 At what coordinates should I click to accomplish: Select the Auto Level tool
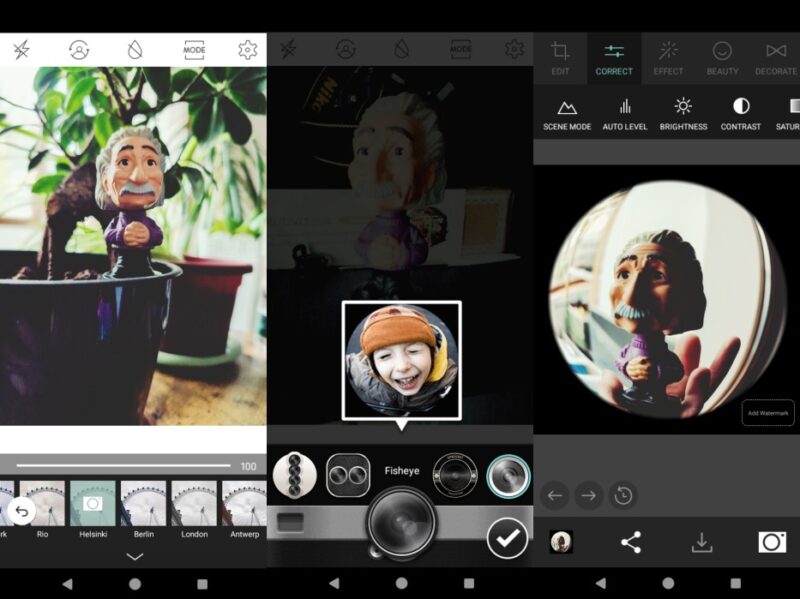(626, 113)
